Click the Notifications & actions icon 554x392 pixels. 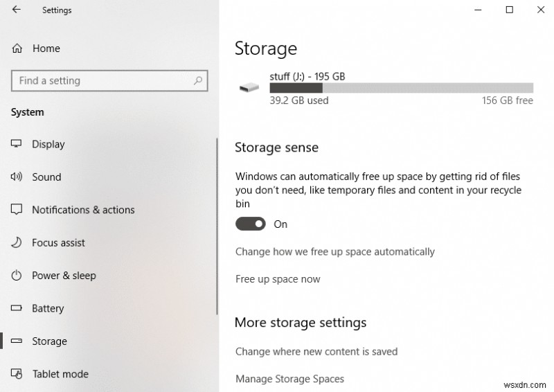[17, 210]
